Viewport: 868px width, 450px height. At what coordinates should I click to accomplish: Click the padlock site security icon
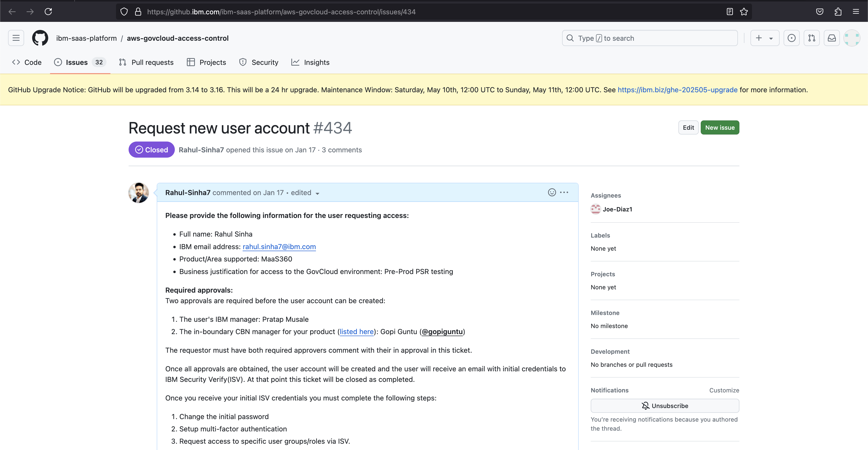click(x=138, y=12)
